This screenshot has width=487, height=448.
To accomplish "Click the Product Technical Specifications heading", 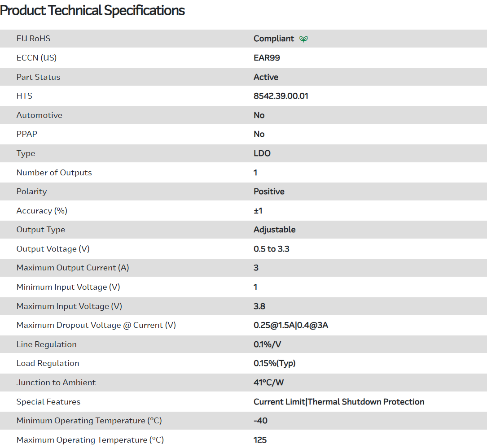I will (92, 10).
